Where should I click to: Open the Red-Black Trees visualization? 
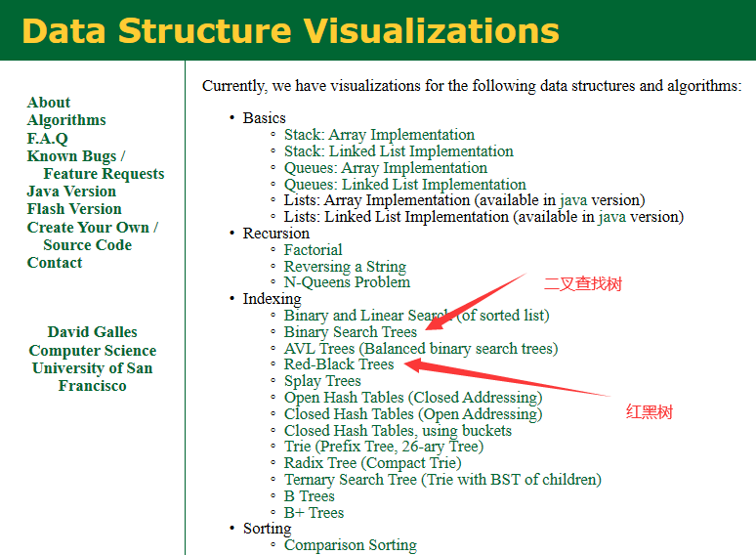point(339,364)
